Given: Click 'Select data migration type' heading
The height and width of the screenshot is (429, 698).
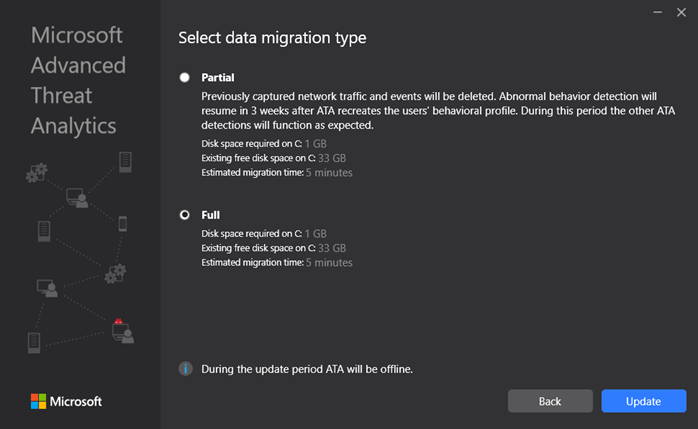Looking at the screenshot, I should [x=272, y=37].
